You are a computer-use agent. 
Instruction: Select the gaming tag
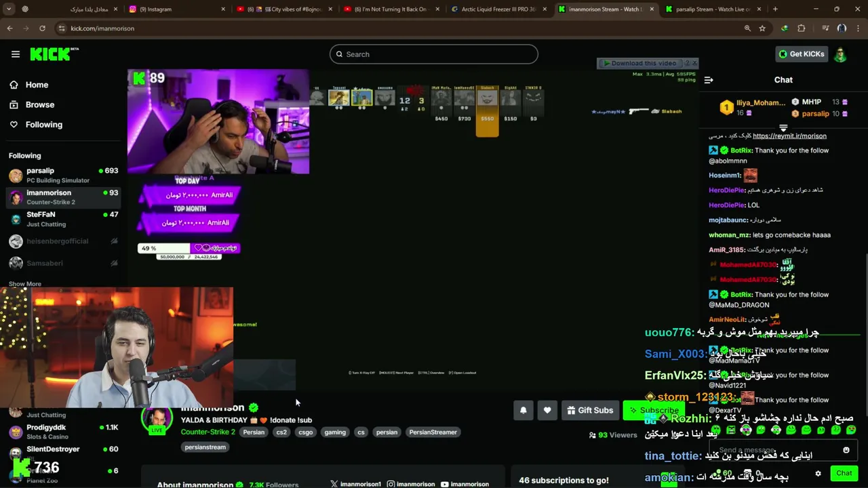(335, 432)
